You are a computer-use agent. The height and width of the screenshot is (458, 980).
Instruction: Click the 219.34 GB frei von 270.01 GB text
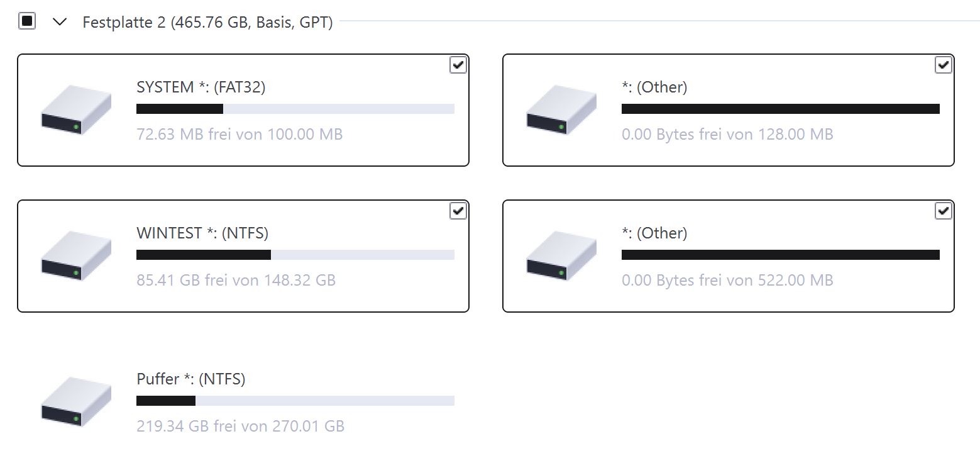pos(240,426)
